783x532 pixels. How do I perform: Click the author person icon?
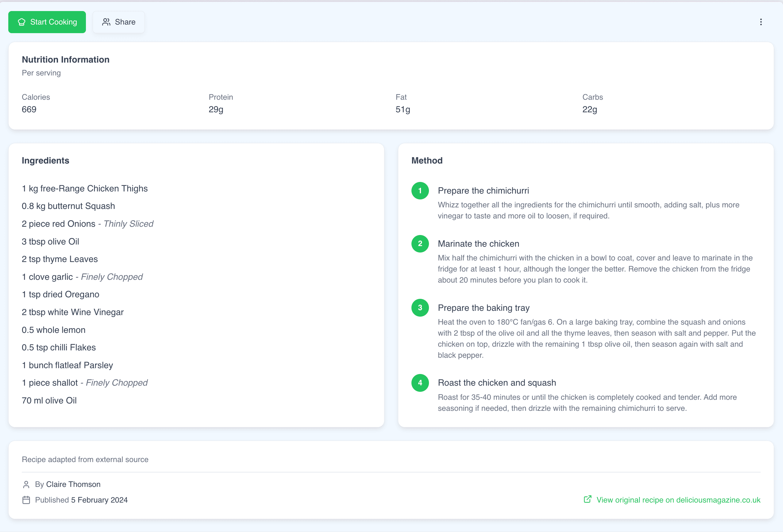(26, 484)
